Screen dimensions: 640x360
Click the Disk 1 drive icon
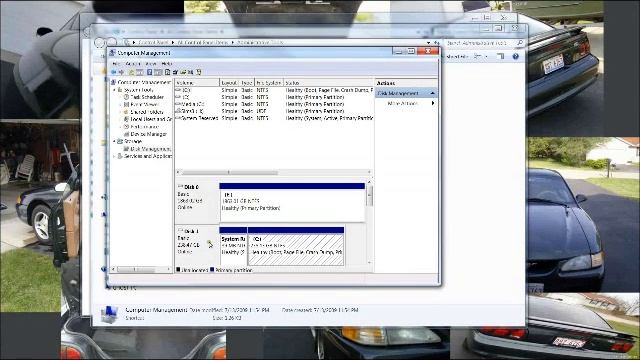[x=180, y=231]
